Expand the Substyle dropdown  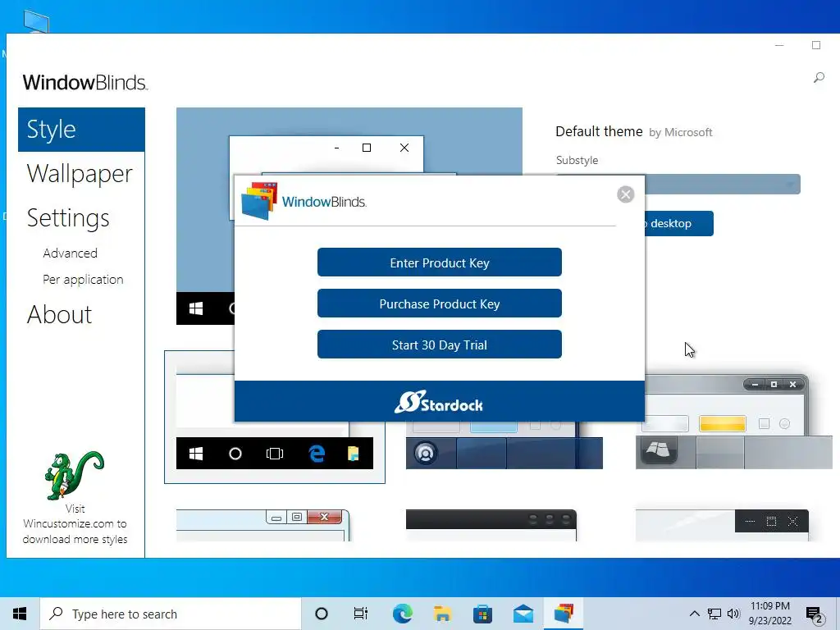click(723, 185)
